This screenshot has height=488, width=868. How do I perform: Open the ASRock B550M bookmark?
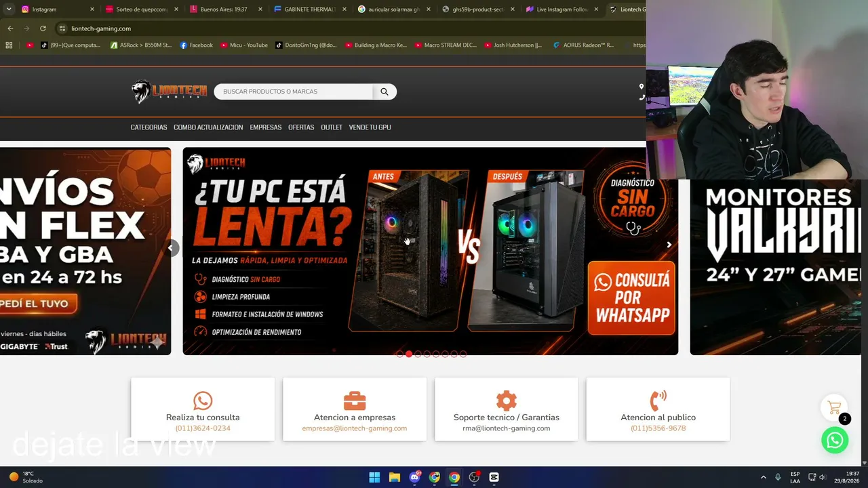141,45
